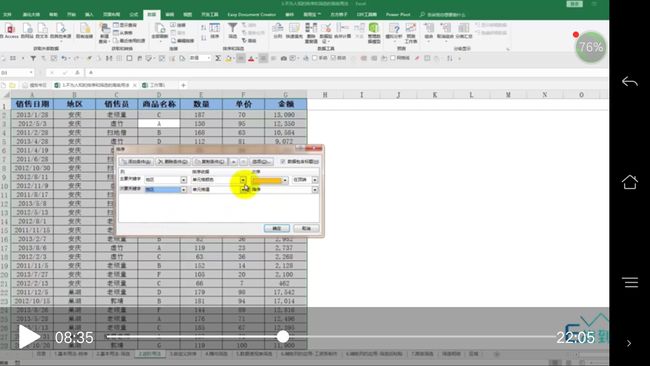Screen dimensions: 650x366
Task: Click the From Access import icon
Action: click(9, 28)
